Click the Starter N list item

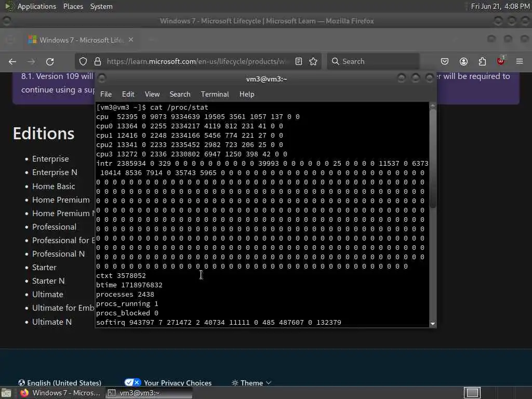click(48, 281)
